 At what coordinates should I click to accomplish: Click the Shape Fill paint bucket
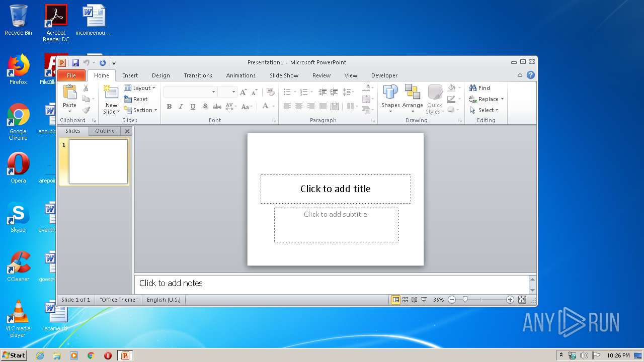451,88
